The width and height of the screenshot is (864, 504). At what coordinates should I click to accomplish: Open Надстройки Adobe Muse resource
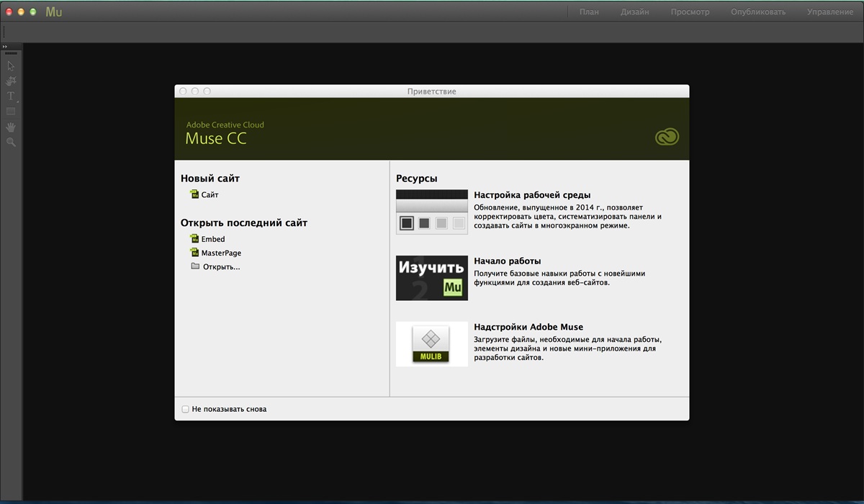[x=528, y=327]
